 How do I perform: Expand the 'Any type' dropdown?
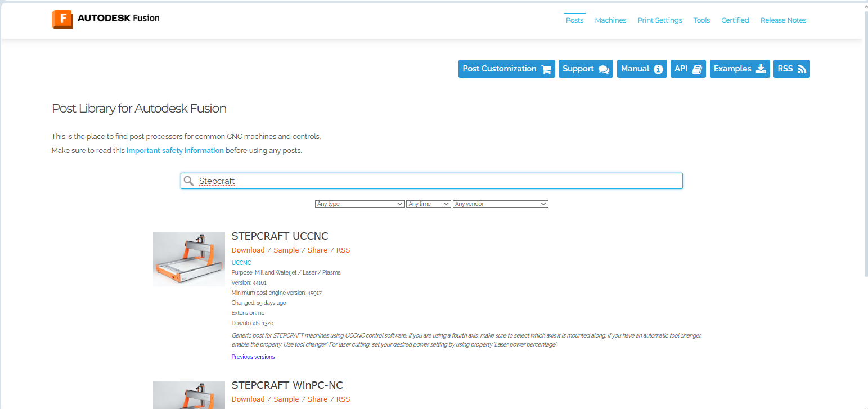[360, 204]
